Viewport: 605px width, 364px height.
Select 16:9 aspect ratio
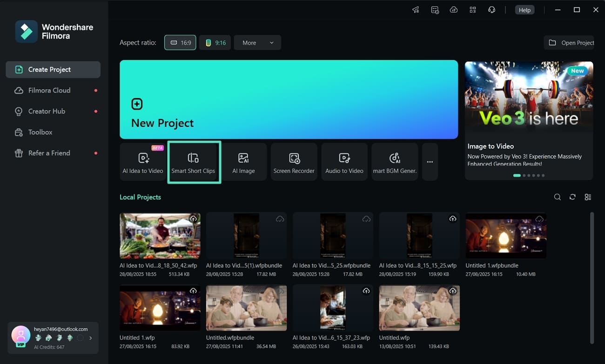pos(180,43)
